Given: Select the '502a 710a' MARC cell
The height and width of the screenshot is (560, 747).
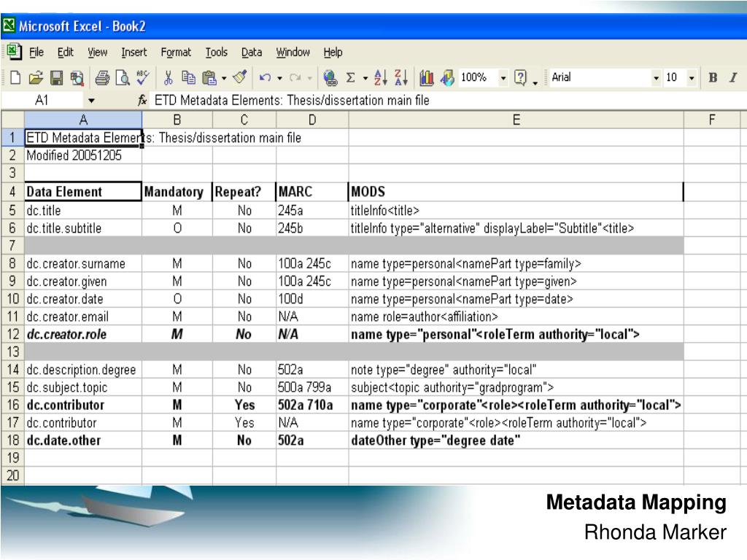Looking at the screenshot, I should [x=312, y=405].
